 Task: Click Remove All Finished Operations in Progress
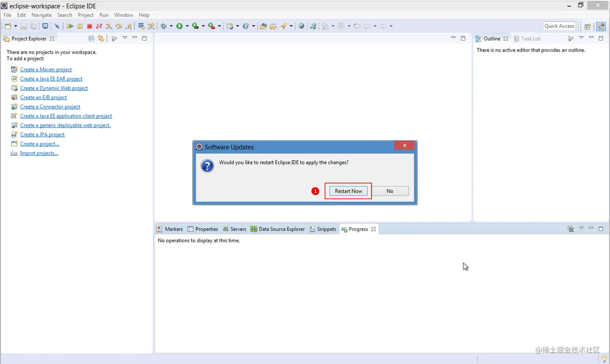570,229
